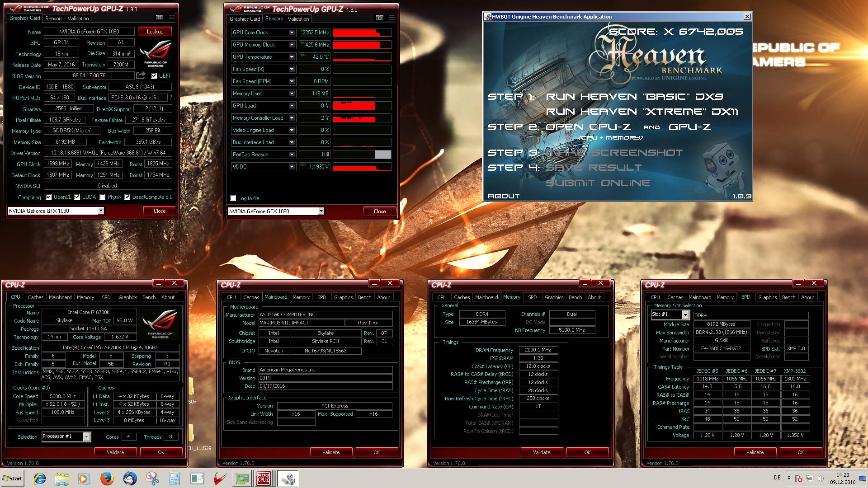The image size is (868, 488).
Task: Click the GPU Core Clock sensor graph
Action: coord(362,33)
